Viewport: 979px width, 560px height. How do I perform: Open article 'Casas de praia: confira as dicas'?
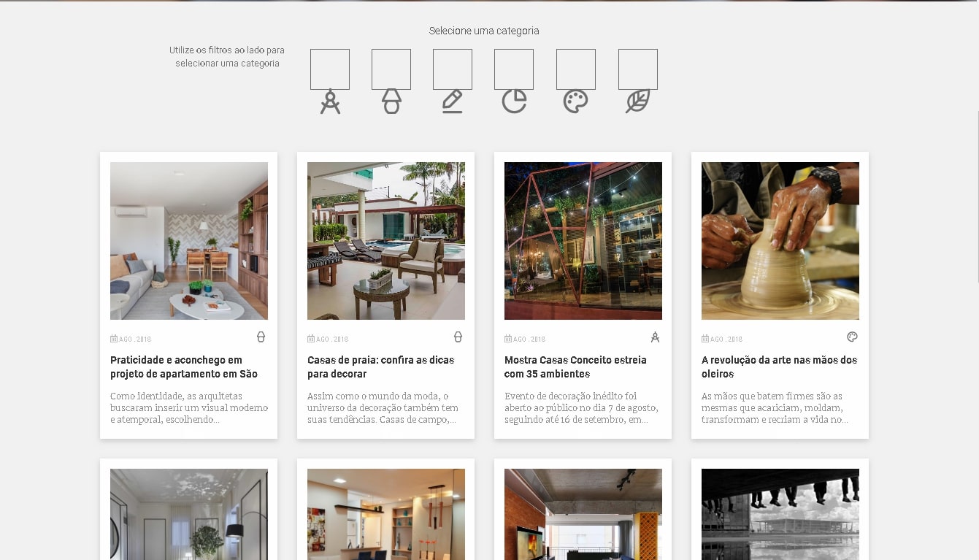tap(380, 367)
